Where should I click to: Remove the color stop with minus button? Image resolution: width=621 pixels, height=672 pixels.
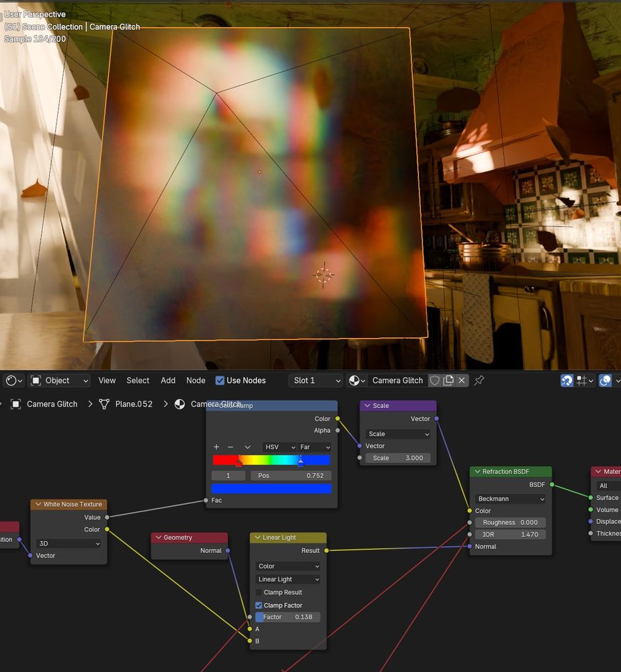231,447
